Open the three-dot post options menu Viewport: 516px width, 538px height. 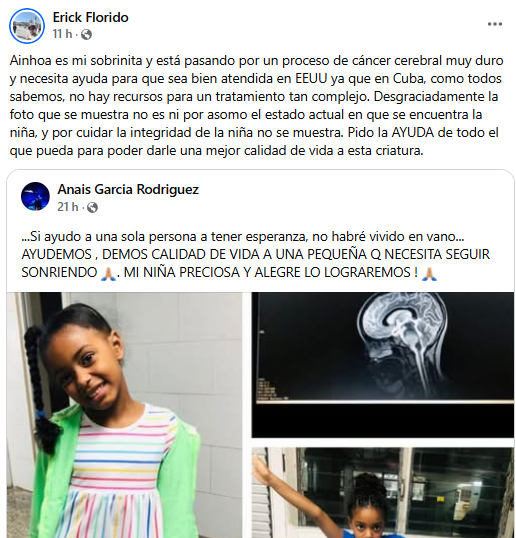click(x=495, y=24)
